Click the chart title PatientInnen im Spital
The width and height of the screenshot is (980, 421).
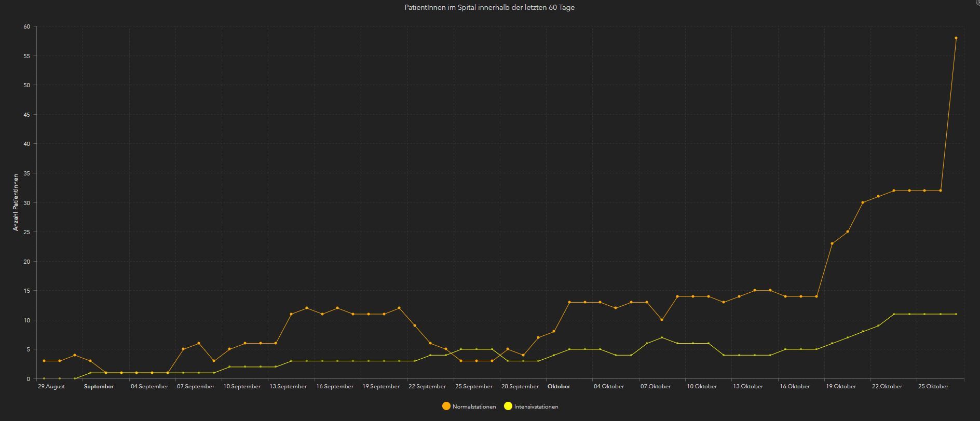pyautogui.click(x=489, y=7)
